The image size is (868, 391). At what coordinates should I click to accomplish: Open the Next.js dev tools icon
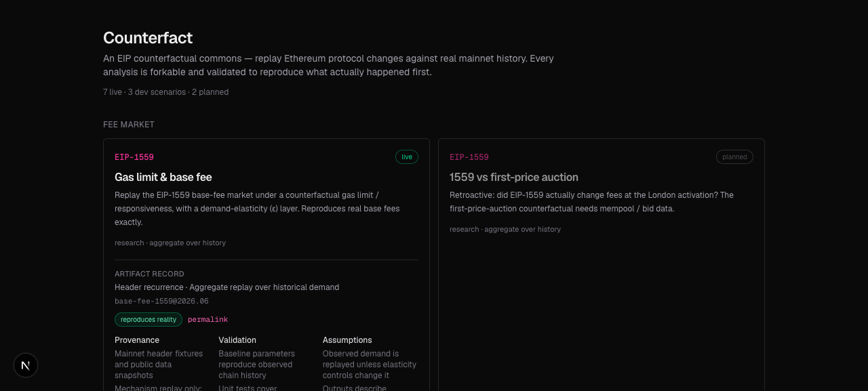click(26, 365)
